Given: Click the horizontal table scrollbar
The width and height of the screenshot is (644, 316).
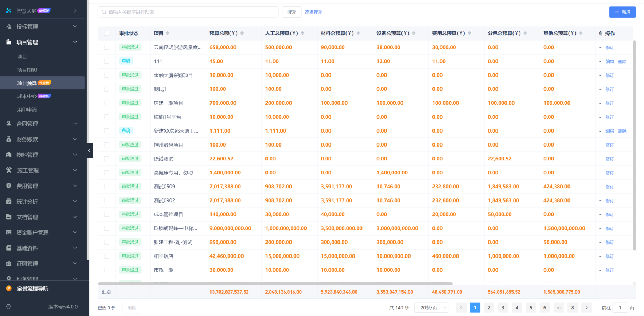Looking at the screenshot, I should (x=275, y=284).
